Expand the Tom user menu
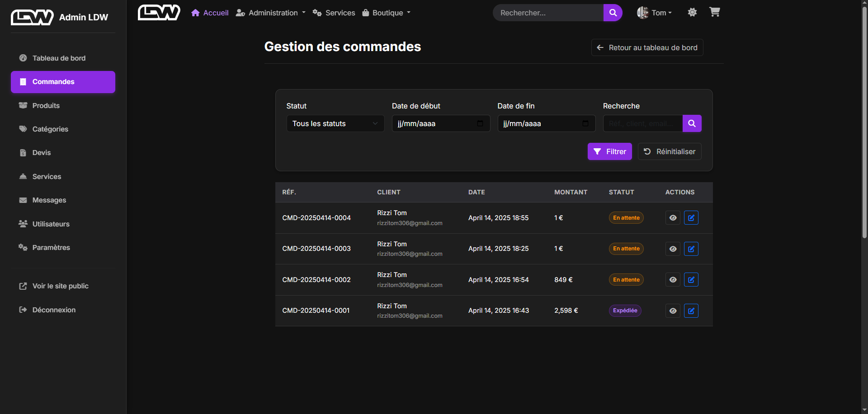The width and height of the screenshot is (868, 414). (655, 13)
